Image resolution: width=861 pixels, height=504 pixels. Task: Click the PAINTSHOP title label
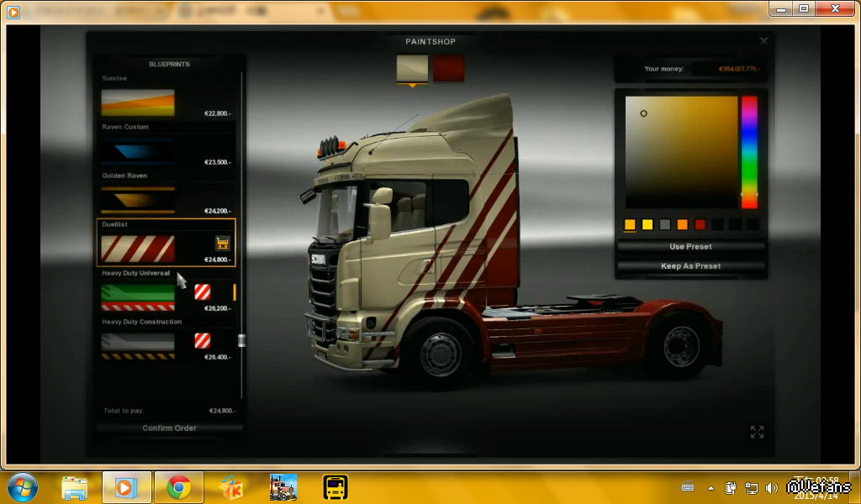tap(430, 42)
